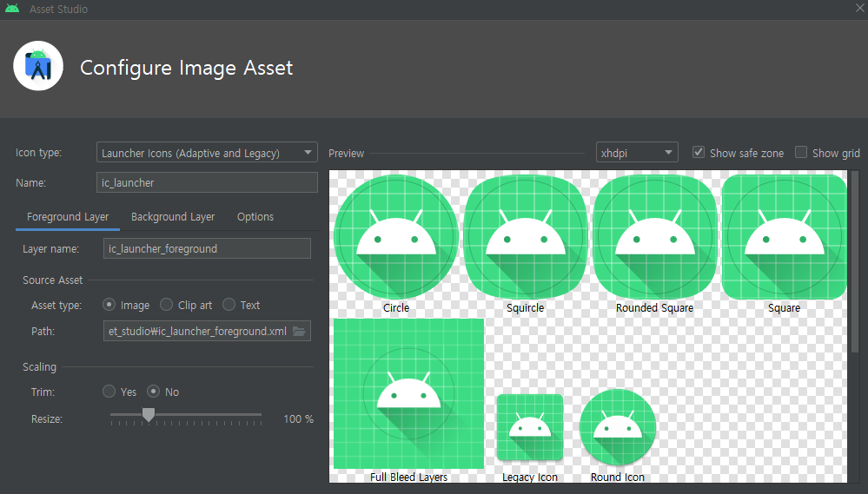The image size is (868, 494).
Task: Click the Round Icon preview
Action: tap(618, 427)
